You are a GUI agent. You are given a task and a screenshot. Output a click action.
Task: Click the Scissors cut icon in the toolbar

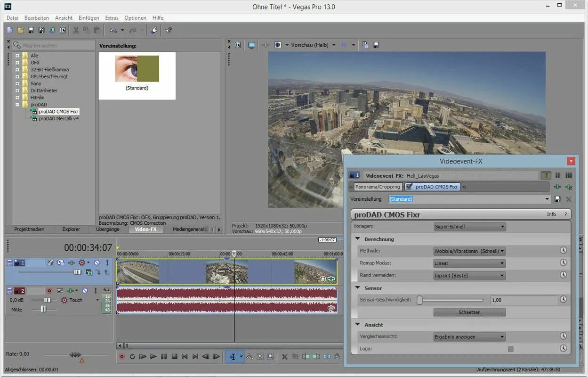pos(76,30)
